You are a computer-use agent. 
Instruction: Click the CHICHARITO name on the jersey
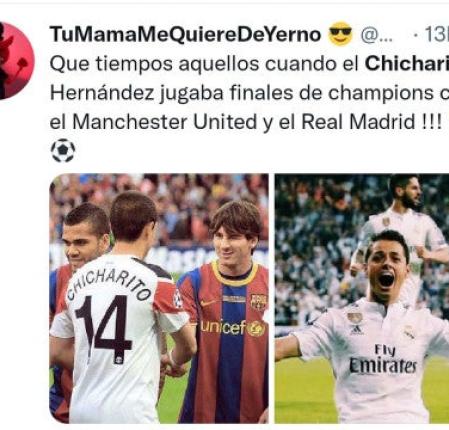pyautogui.click(x=109, y=285)
